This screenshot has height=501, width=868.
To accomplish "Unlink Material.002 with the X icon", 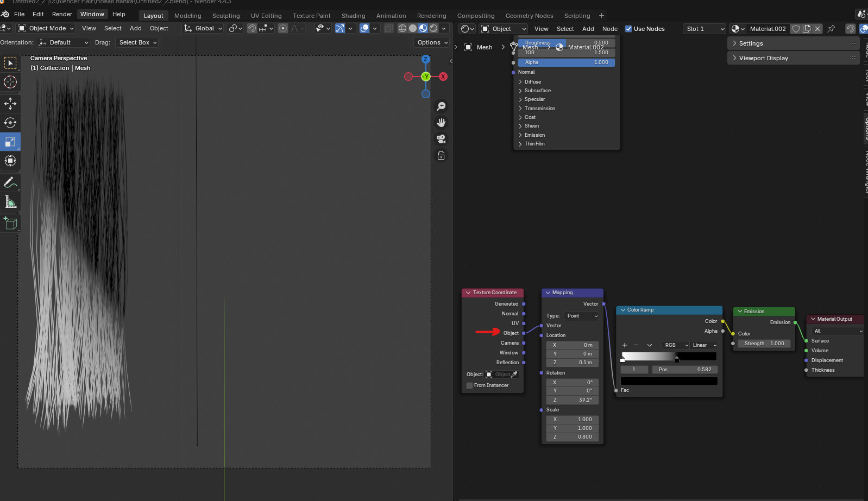I will point(817,29).
